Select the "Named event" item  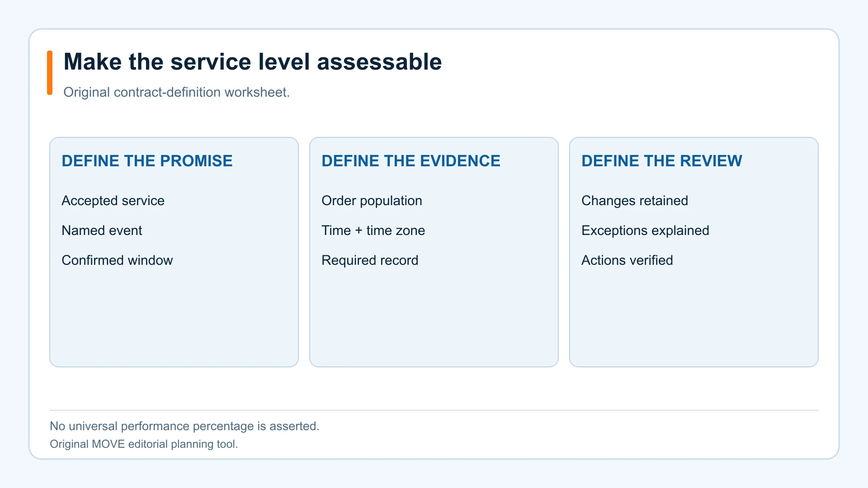point(102,230)
